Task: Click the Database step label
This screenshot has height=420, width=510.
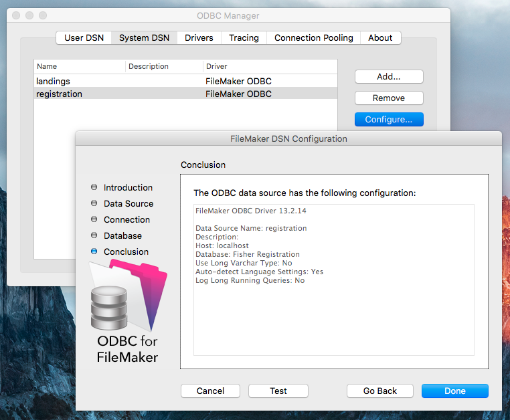Action: click(122, 235)
